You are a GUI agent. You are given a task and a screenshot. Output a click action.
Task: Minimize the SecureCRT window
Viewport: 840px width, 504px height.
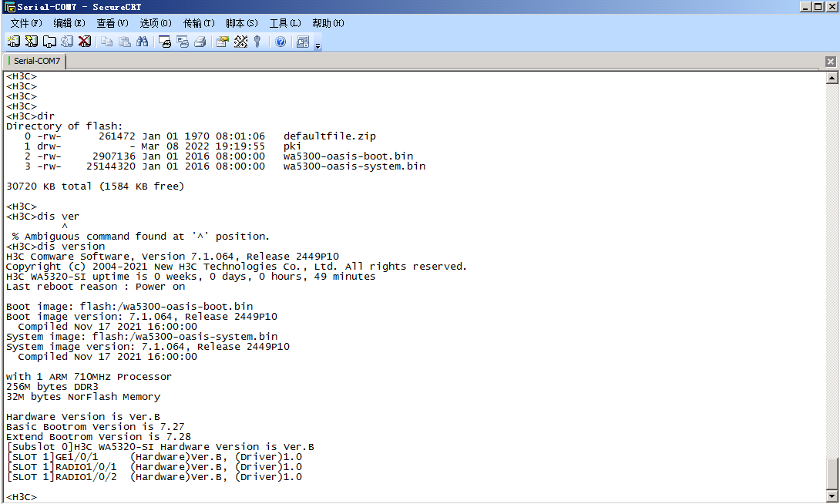coord(805,6)
